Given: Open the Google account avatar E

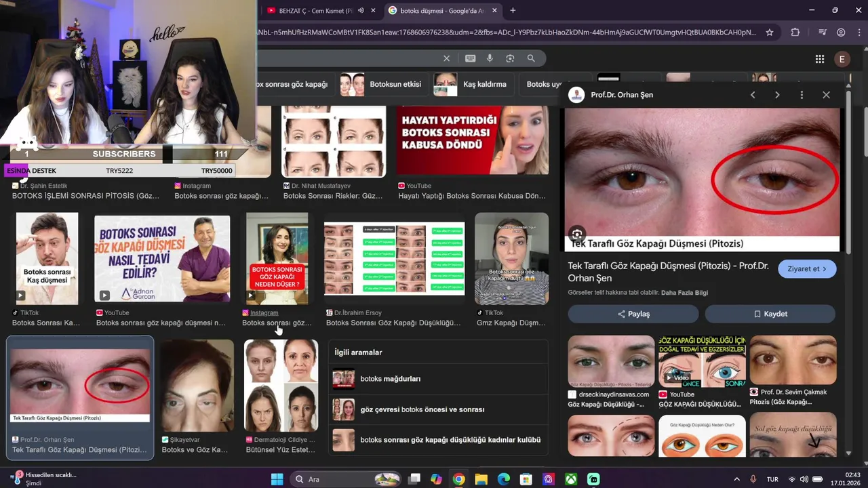Looking at the screenshot, I should (842, 60).
